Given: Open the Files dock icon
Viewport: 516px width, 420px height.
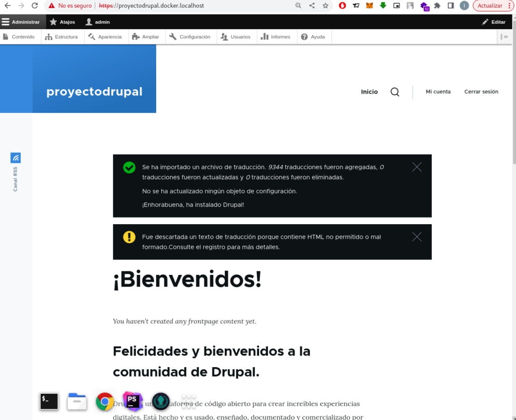Looking at the screenshot, I should click(x=77, y=401).
